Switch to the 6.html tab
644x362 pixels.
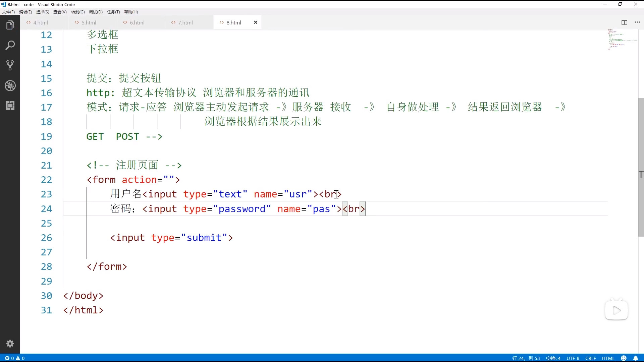137,22
